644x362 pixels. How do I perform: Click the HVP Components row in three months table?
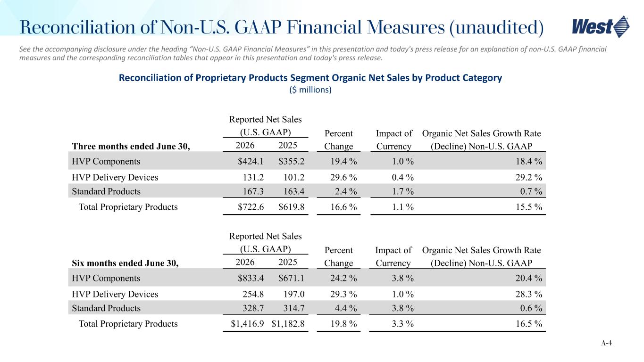coord(307,161)
